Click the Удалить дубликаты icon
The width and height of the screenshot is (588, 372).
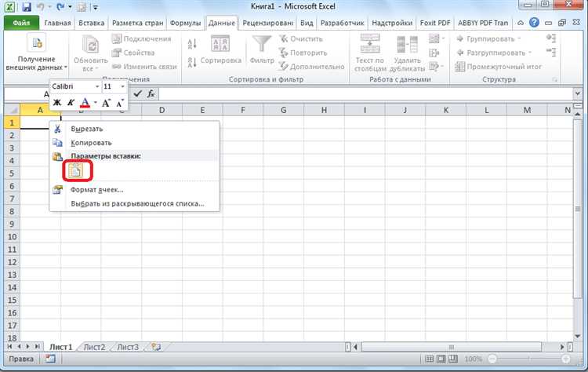407,45
